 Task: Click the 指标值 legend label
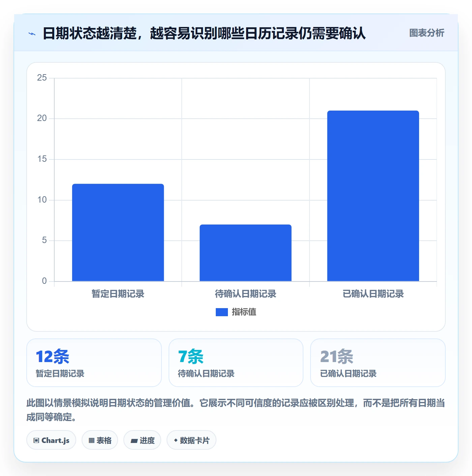(244, 312)
